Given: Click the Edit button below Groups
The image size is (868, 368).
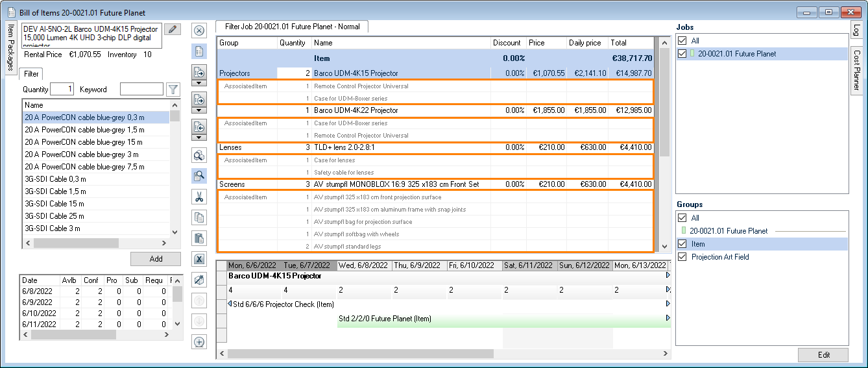Looking at the screenshot, I should tap(823, 354).
